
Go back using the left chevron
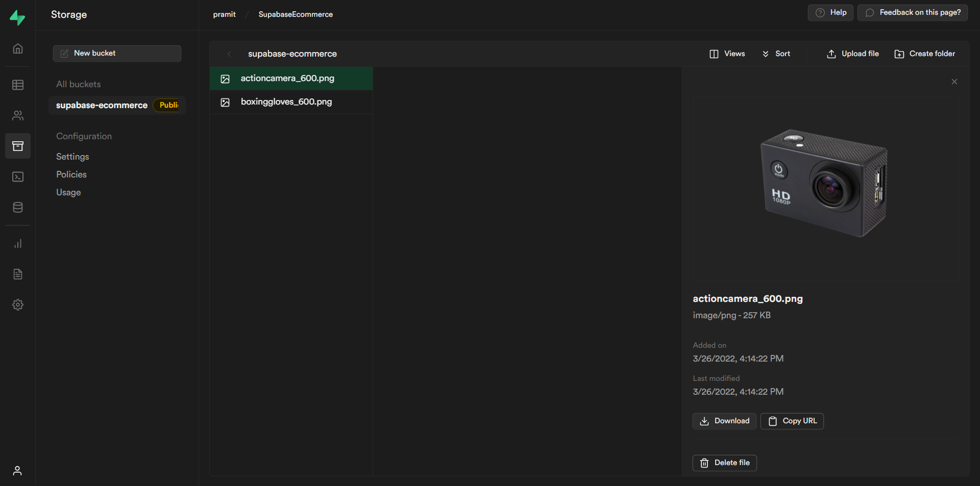tap(229, 54)
